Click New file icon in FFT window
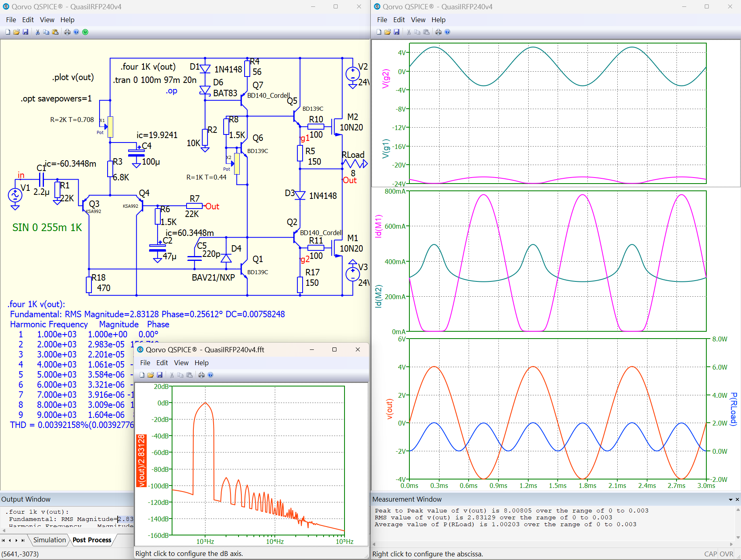This screenshot has height=560, width=741. pos(142,375)
